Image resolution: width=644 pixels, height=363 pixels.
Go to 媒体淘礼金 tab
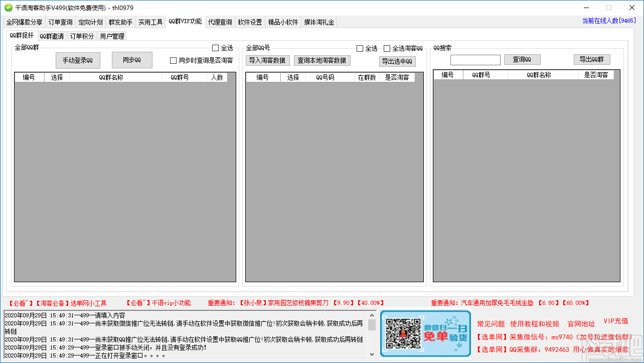coord(319,22)
